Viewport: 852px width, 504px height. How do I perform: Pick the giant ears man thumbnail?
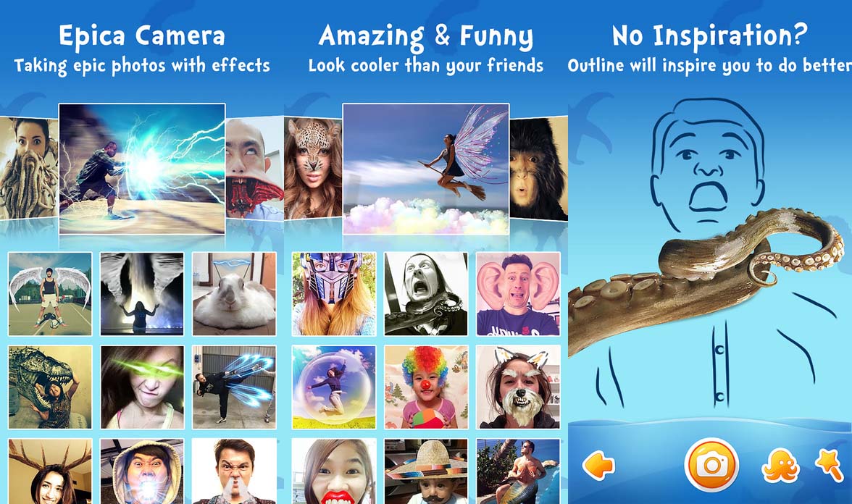coord(518,293)
